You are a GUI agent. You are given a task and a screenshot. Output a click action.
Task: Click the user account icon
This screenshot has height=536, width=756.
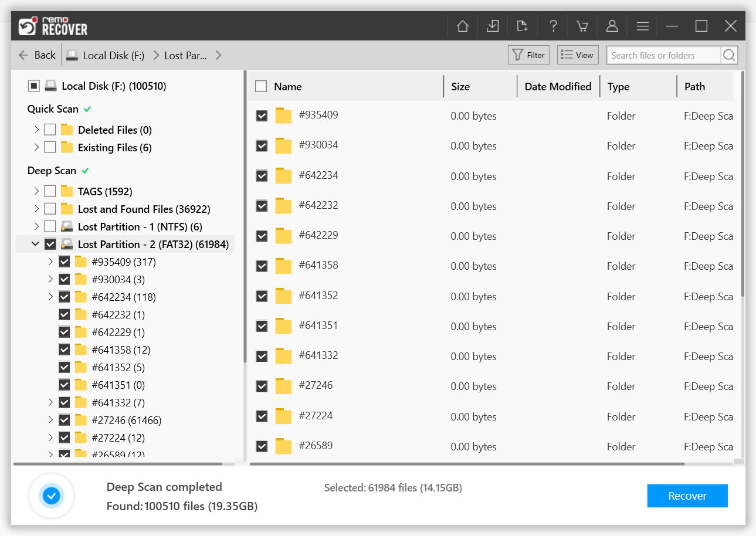[x=612, y=26]
